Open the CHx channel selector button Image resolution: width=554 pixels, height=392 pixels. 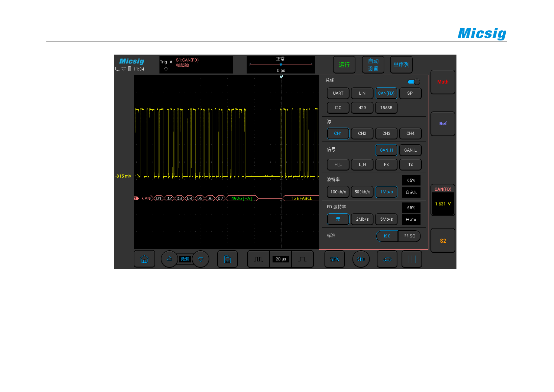[361, 259]
